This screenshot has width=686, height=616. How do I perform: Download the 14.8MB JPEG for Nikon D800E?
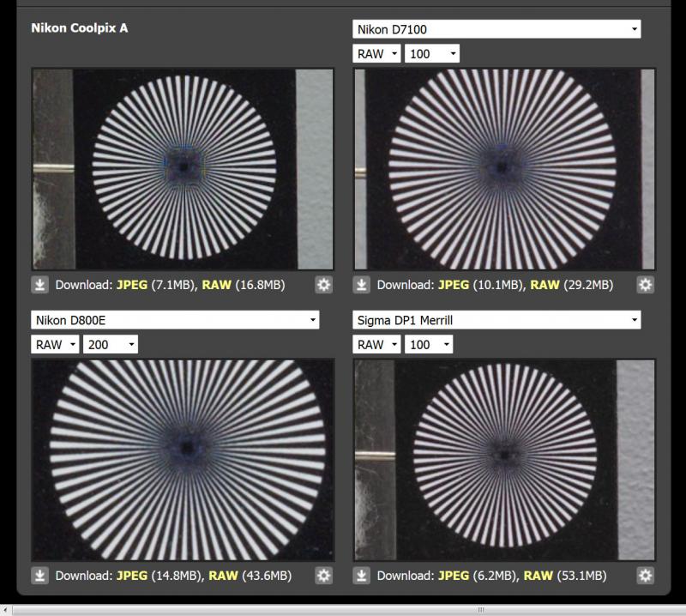click(x=132, y=576)
